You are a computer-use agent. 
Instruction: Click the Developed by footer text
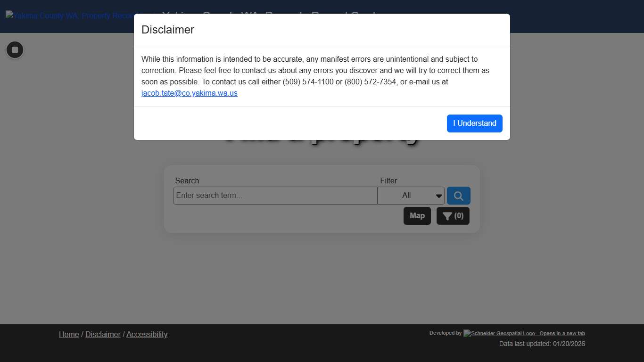[x=445, y=333]
